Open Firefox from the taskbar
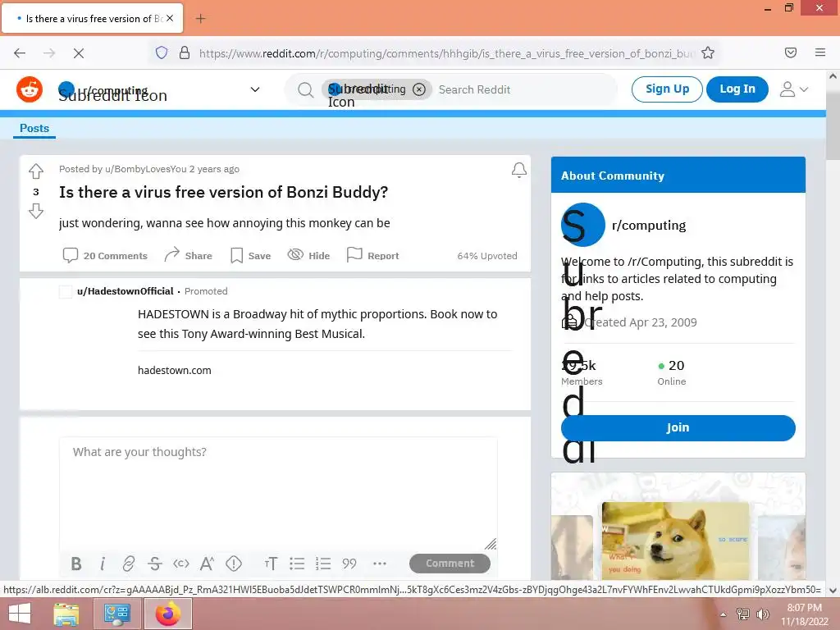Viewport: 840px width, 630px height. (167, 614)
